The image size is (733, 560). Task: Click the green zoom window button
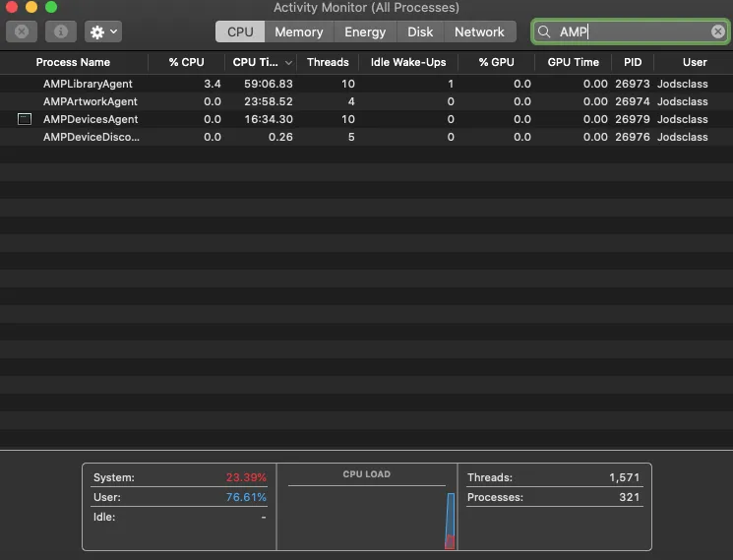51,7
